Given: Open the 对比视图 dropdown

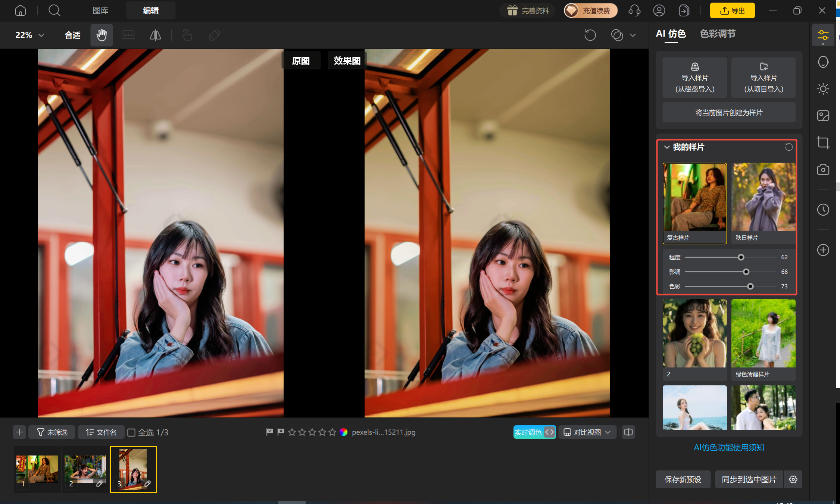Looking at the screenshot, I should click(x=587, y=432).
